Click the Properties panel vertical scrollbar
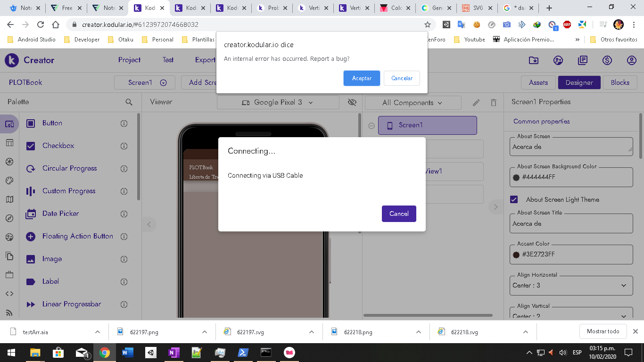The height and width of the screenshot is (362, 644). [641, 136]
